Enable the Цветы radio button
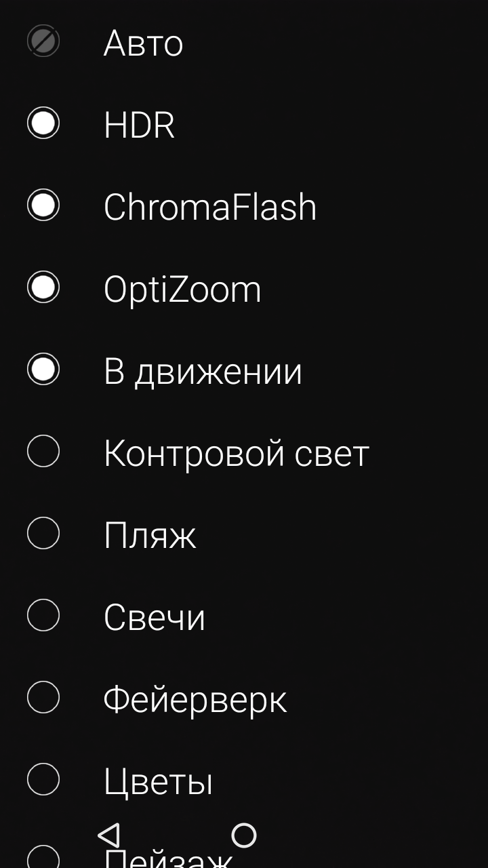The image size is (488, 868). click(x=43, y=780)
